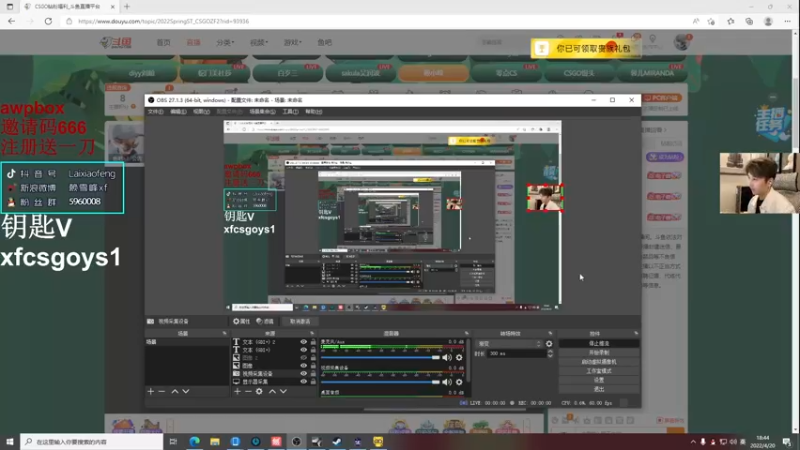Open Windows Start menu
Image resolution: width=800 pixels, height=450 pixels.
10,442
